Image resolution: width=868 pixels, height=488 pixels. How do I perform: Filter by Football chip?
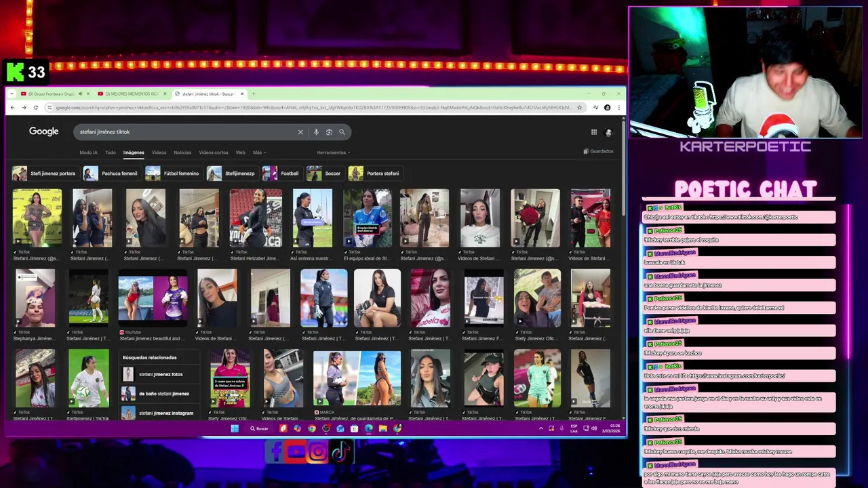282,174
